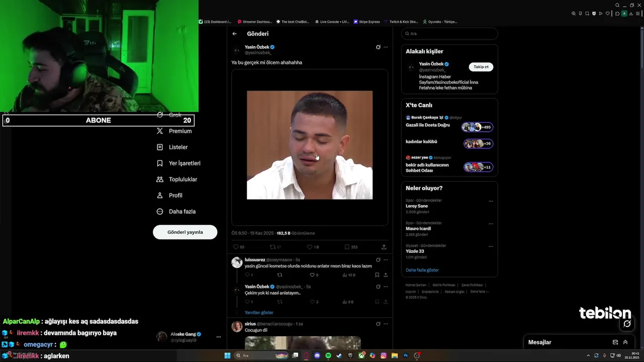This screenshot has height=362, width=644.
Task: Click Gizlilik Politikası footer link
Action: tap(444, 285)
